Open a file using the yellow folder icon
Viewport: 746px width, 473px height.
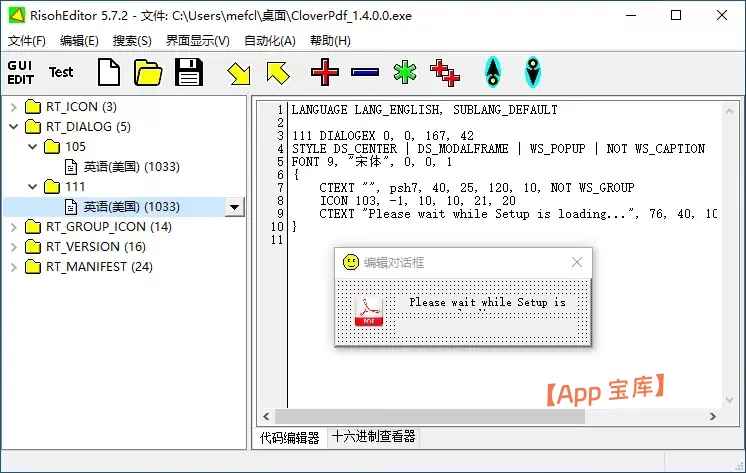click(148, 72)
